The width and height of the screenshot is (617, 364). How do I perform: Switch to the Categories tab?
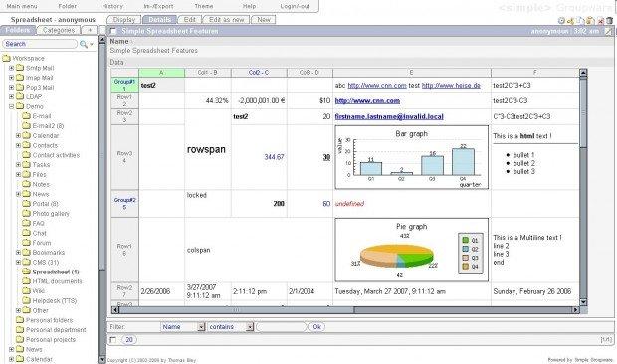pos(59,30)
